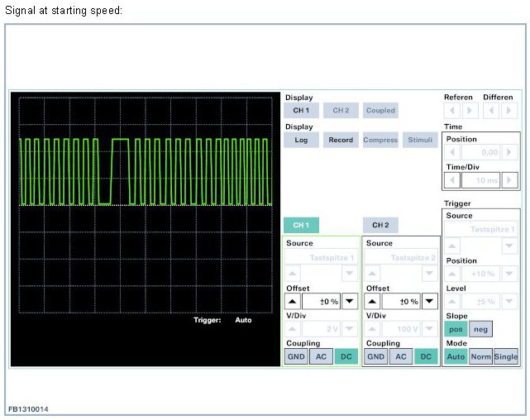Click Time/Div left arrow
This screenshot has height=420, width=530.
(453, 180)
